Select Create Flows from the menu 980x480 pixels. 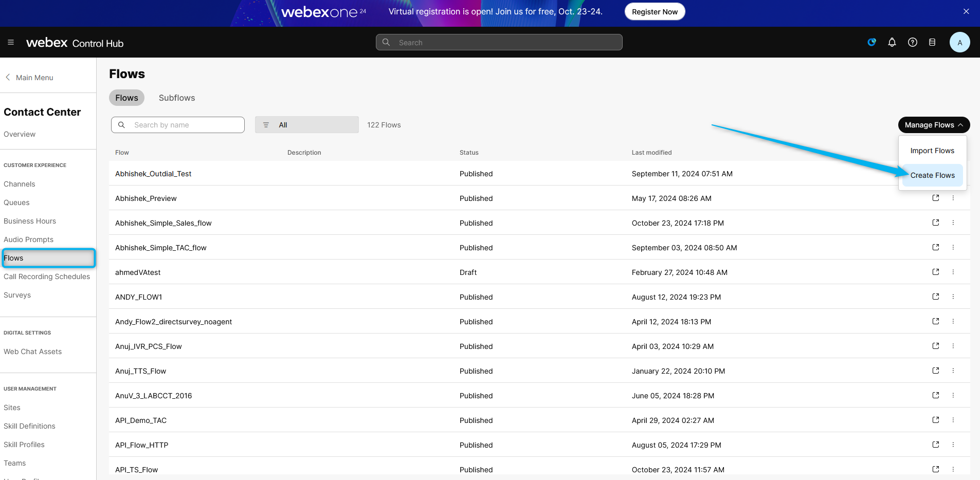[932, 175]
